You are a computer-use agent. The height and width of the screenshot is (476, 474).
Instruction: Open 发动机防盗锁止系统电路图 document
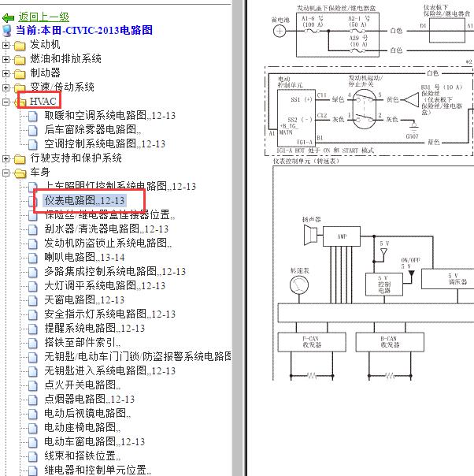(108, 243)
